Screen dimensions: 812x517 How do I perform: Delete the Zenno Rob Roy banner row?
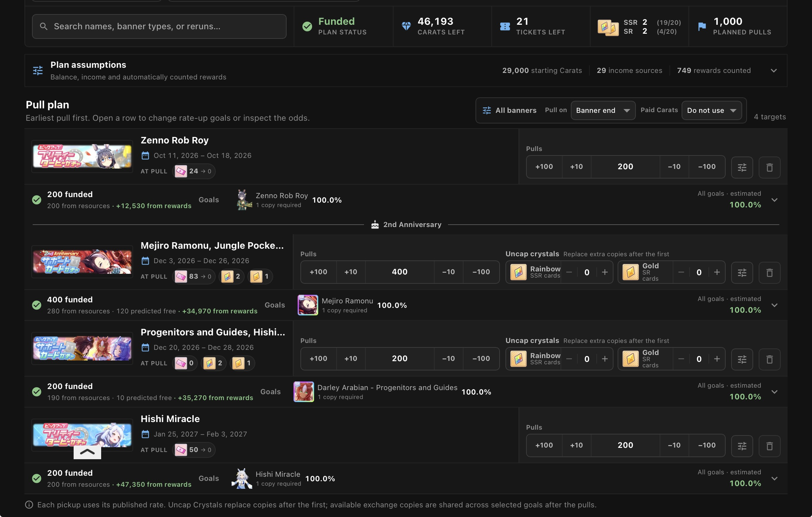(x=769, y=167)
